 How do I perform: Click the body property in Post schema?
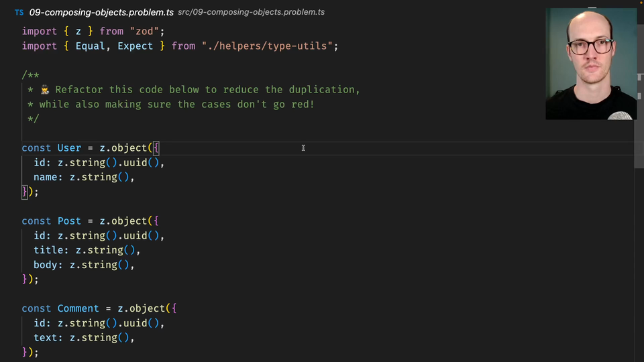[45, 265]
